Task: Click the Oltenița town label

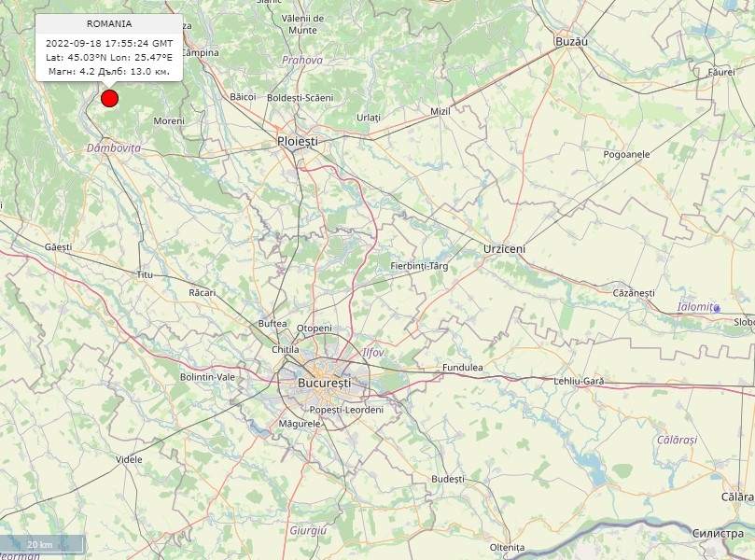Action: coord(507,547)
